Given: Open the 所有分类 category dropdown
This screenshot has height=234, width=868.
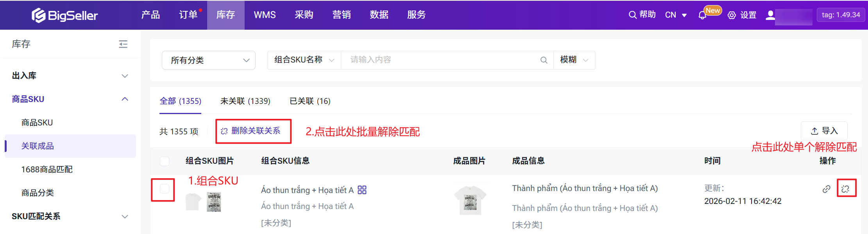Looking at the screenshot, I should tap(209, 60).
